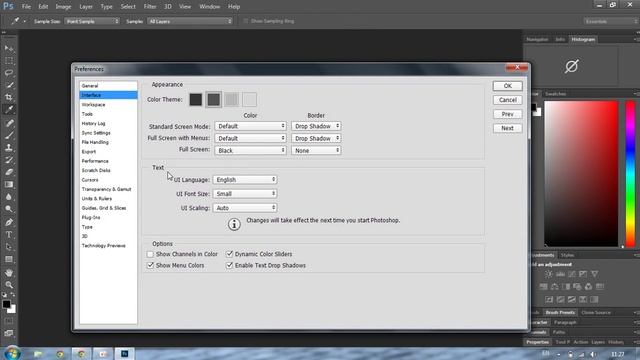This screenshot has height=360, width=640.
Task: Click the toolbox foreground color swatch
Action: pyautogui.click(x=6, y=304)
